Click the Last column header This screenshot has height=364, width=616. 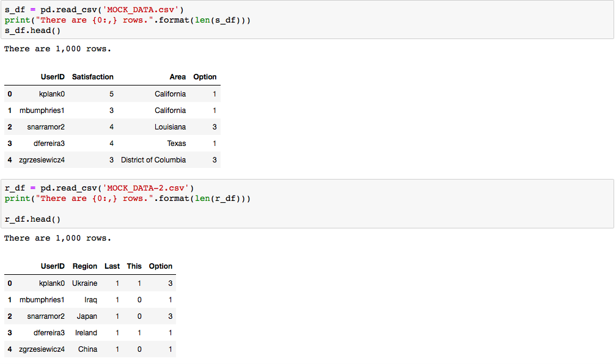tap(112, 266)
